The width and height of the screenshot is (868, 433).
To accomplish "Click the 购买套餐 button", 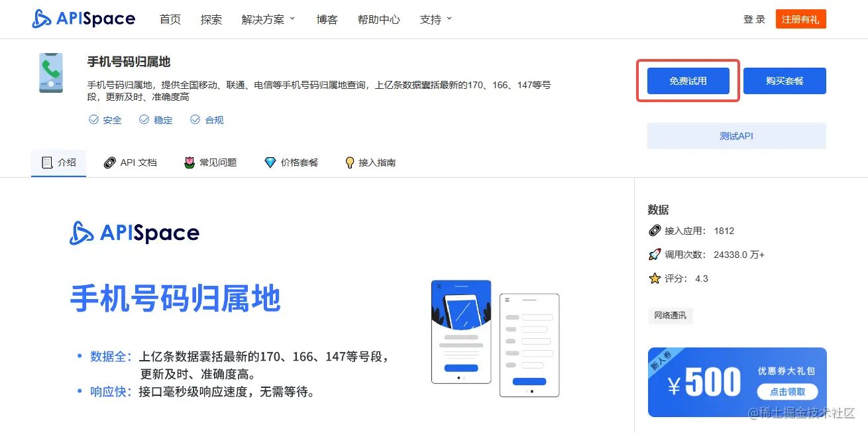I will tap(785, 81).
